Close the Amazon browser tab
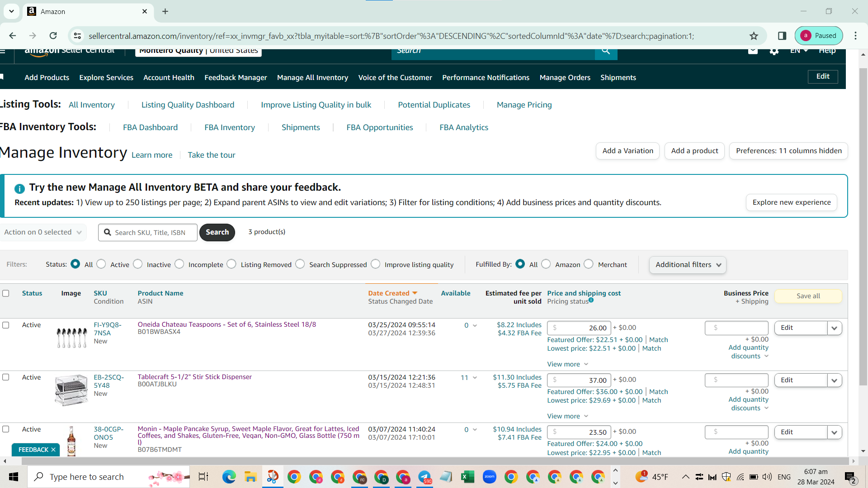868x488 pixels. (145, 11)
